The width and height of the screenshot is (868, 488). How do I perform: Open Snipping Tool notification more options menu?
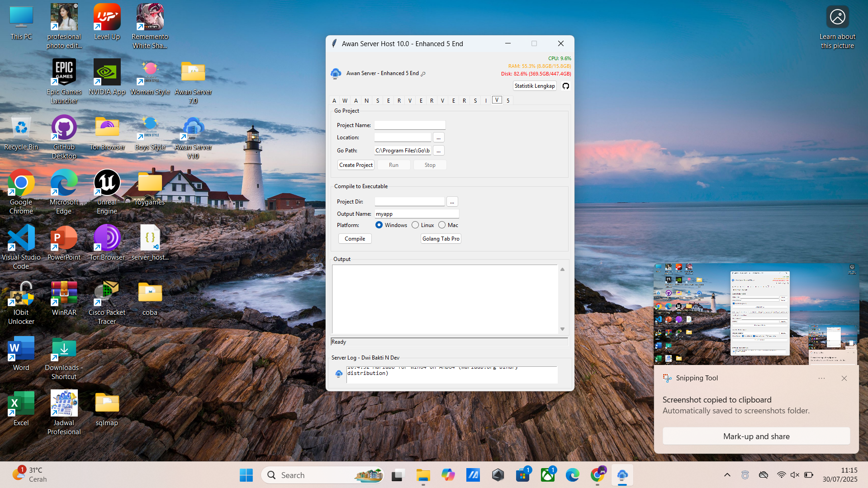pos(821,378)
